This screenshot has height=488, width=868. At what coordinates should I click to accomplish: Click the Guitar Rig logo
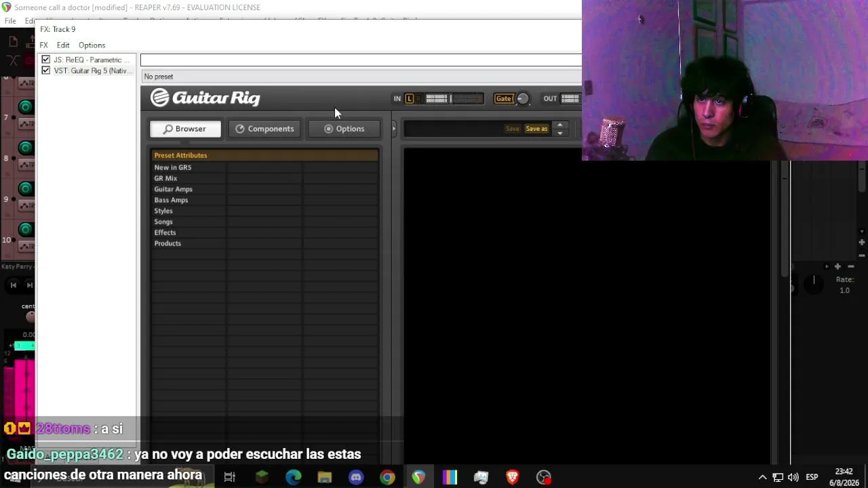pyautogui.click(x=205, y=98)
